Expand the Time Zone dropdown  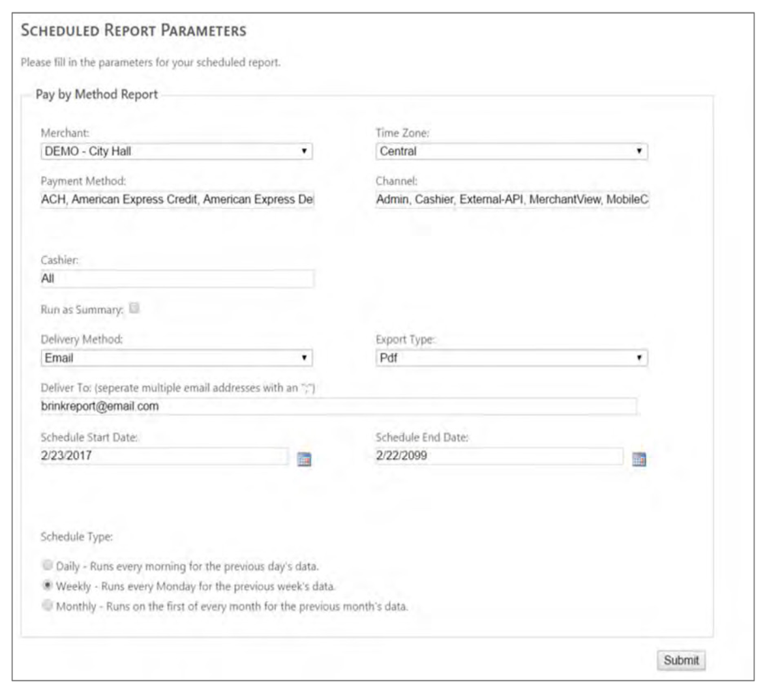pyautogui.click(x=511, y=151)
